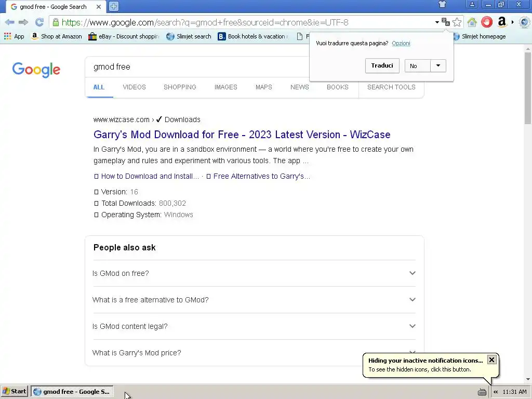This screenshot has height=399, width=532.
Task: Open SEARCH TOOLS options
Action: (x=391, y=87)
